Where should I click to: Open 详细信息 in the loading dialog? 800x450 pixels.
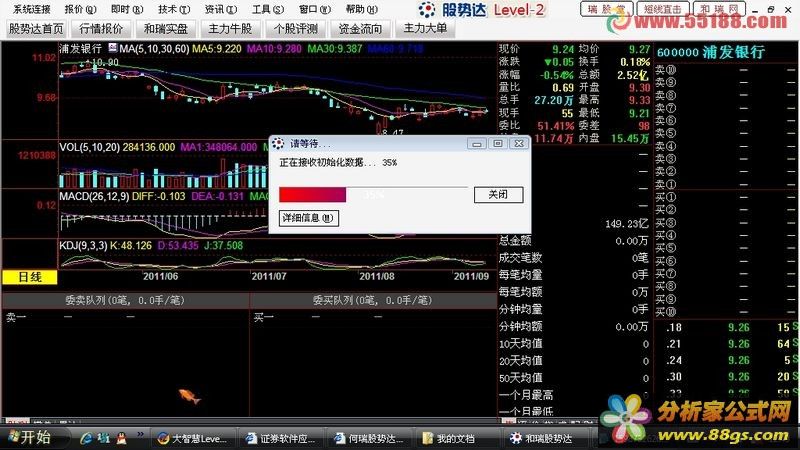(x=308, y=218)
